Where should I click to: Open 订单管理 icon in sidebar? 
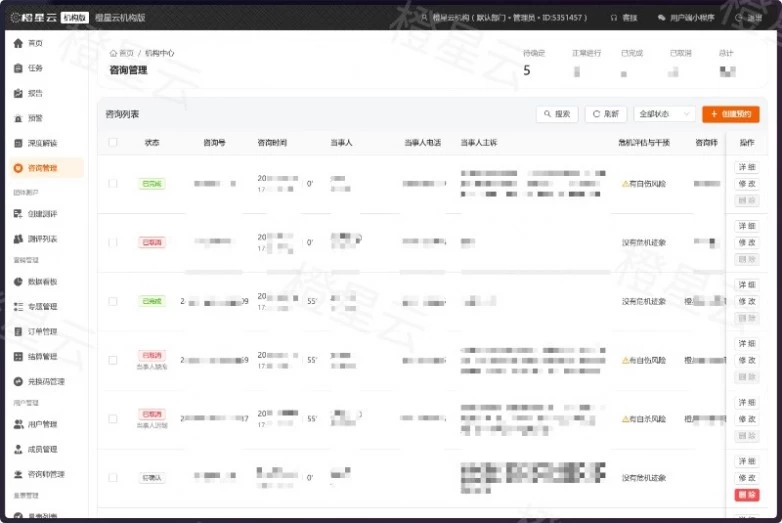tap(18, 331)
